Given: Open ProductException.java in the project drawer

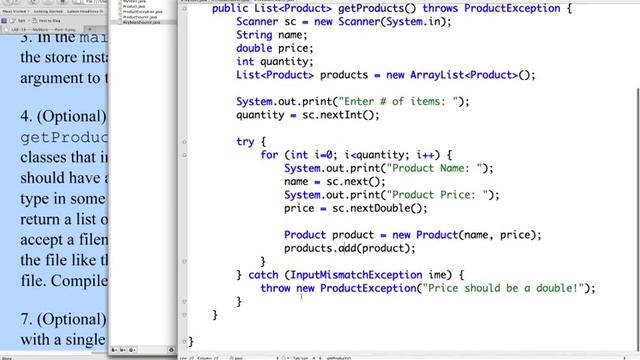Looking at the screenshot, I should tap(142, 12).
